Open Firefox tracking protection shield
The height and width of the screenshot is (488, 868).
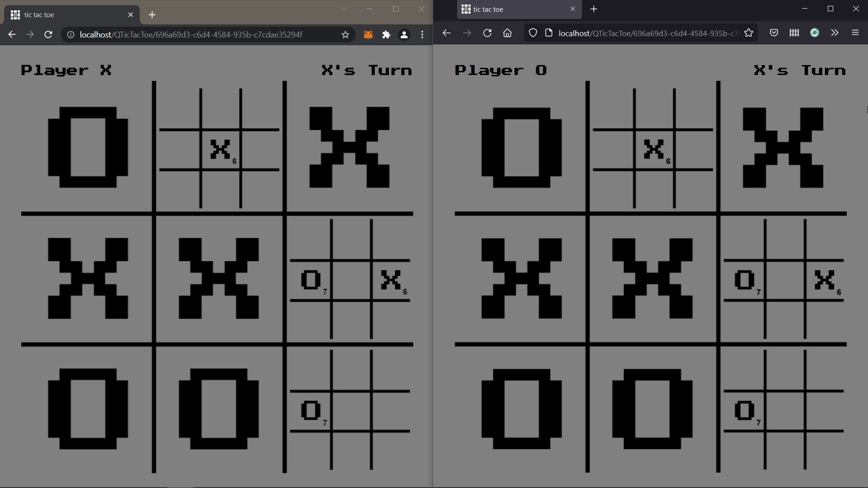(533, 33)
